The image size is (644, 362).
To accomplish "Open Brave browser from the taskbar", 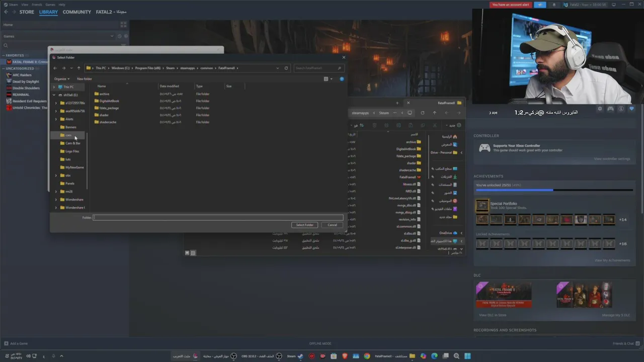I will click(345, 356).
